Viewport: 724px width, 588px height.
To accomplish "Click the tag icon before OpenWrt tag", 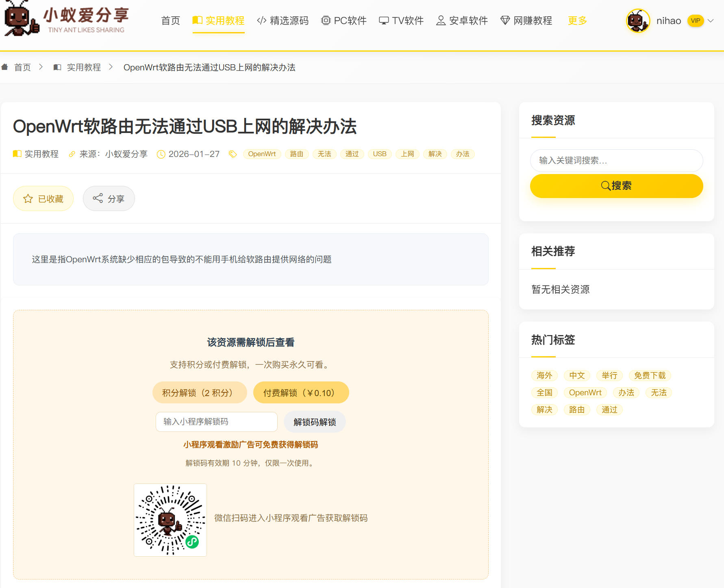I will click(x=233, y=154).
